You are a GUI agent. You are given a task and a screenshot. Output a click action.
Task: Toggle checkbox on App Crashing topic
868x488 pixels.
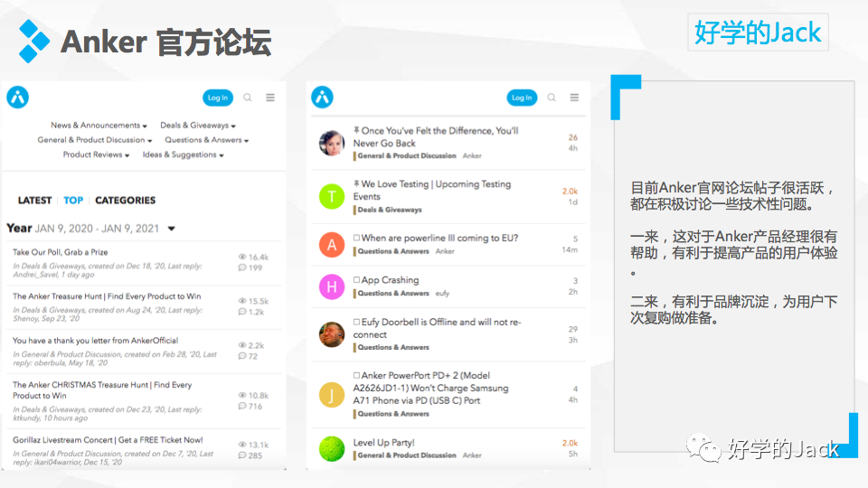[356, 280]
